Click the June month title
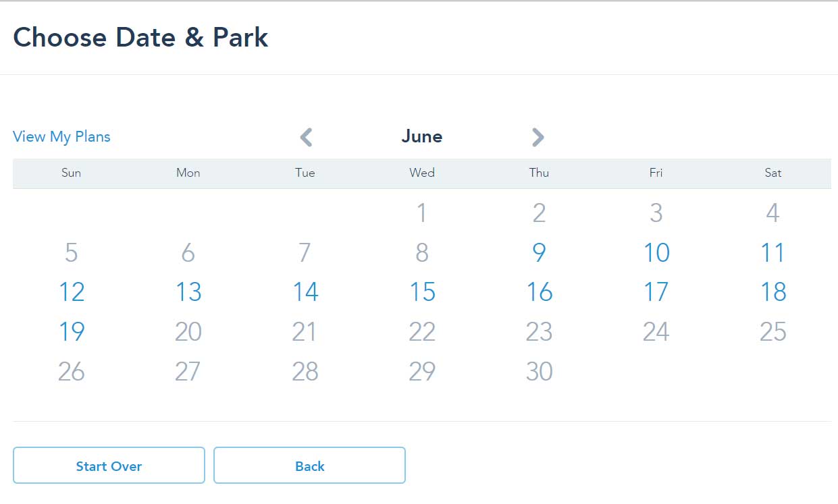Image resolution: width=838 pixels, height=504 pixels. point(422,136)
